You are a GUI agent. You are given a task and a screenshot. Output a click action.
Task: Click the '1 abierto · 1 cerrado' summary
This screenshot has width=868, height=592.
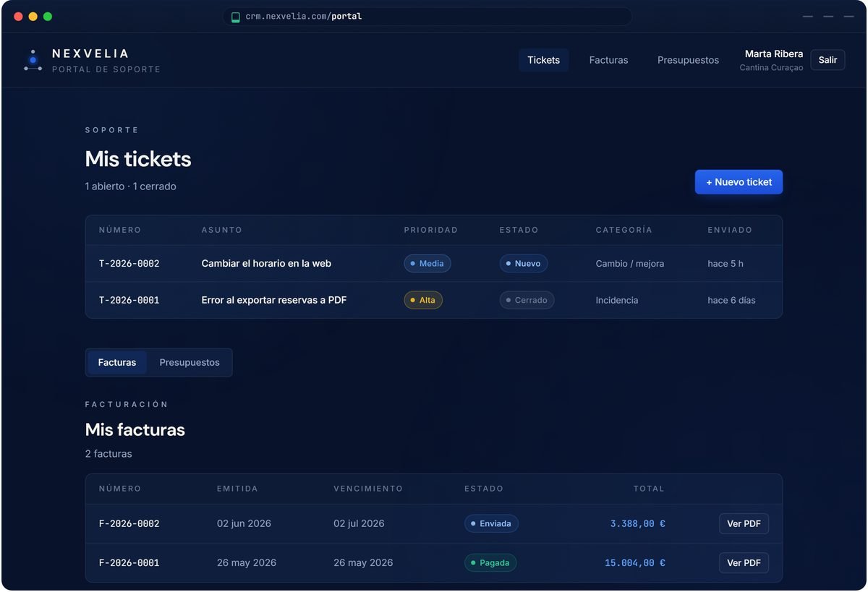[x=130, y=186]
